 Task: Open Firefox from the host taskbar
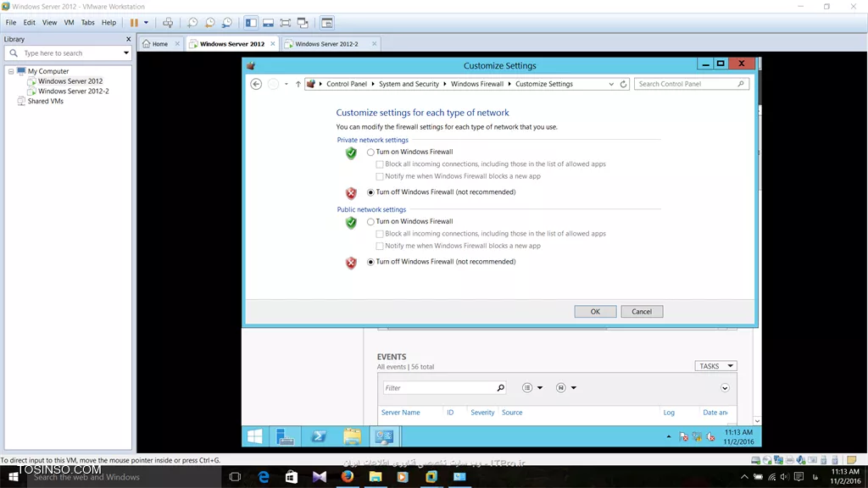click(347, 477)
